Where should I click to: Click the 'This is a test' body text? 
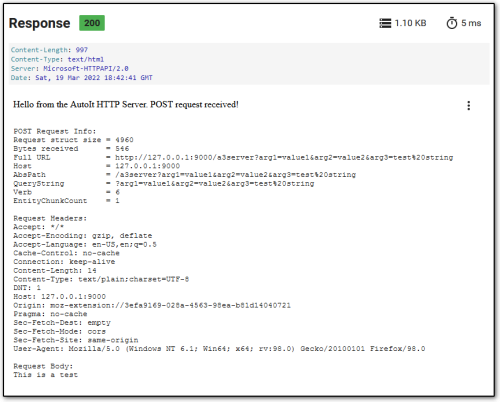point(45,375)
